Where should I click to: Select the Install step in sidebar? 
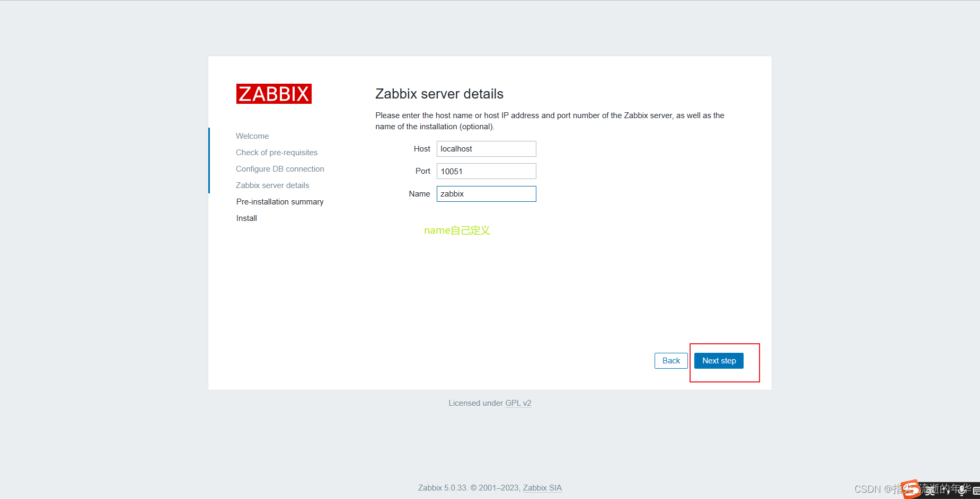[246, 218]
